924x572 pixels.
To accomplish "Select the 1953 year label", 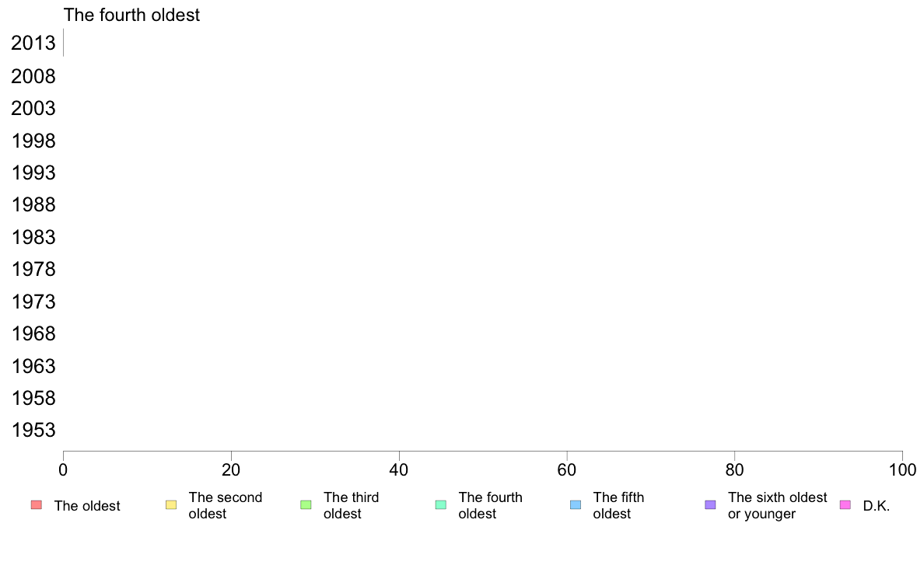I will pyautogui.click(x=33, y=430).
